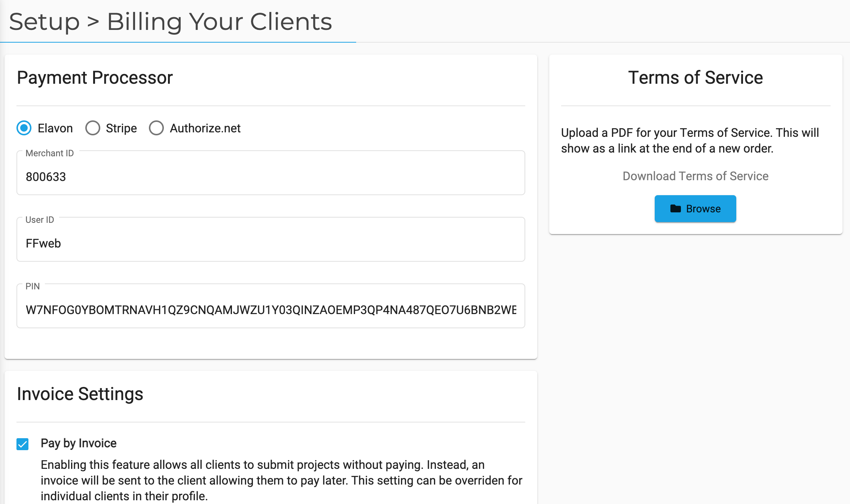Click the Merchant ID input field
Image resolution: width=850 pixels, height=504 pixels.
[271, 173]
